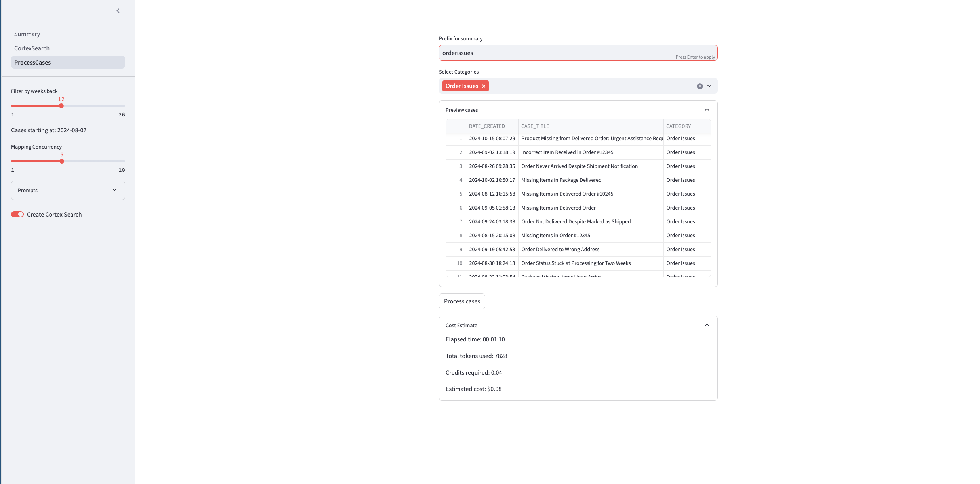Sort by the DATE_CREATED column header
Screen dimensions: 980x484
pos(487,126)
